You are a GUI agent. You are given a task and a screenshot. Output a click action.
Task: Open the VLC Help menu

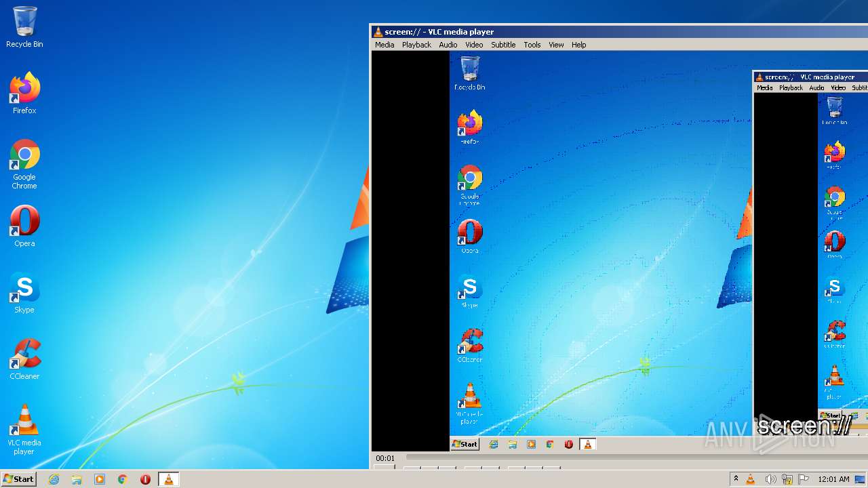point(578,45)
